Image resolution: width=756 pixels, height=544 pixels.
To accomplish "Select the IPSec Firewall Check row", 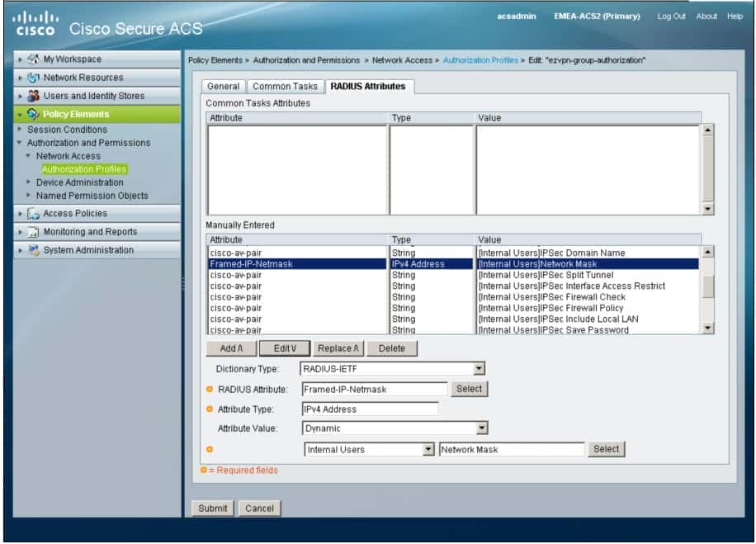I will click(453, 297).
